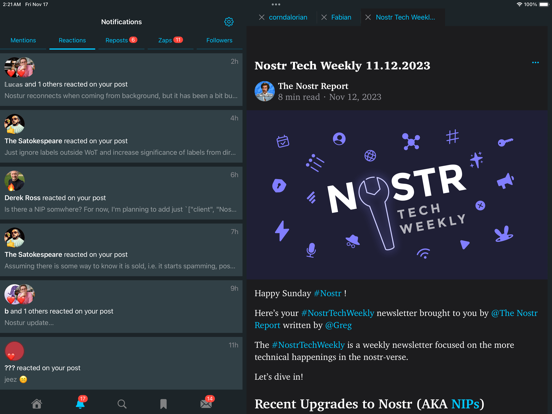The image size is (552, 414).
Task: Switch to Mentions tab
Action: [23, 40]
